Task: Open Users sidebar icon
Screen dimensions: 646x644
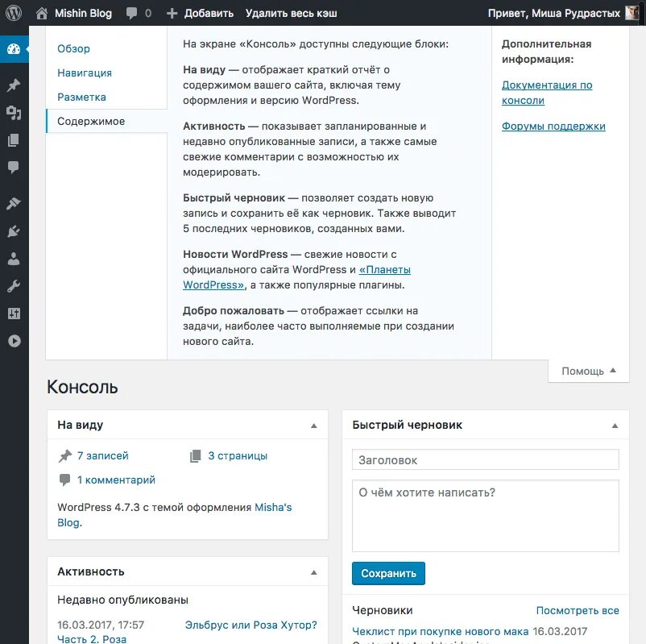Action: 14,259
